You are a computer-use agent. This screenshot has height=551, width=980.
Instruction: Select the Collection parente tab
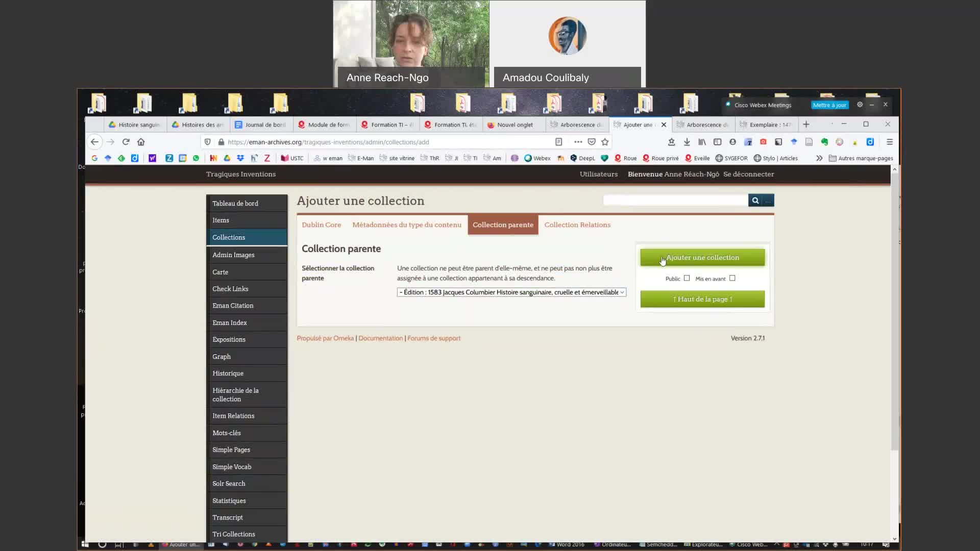(x=503, y=225)
